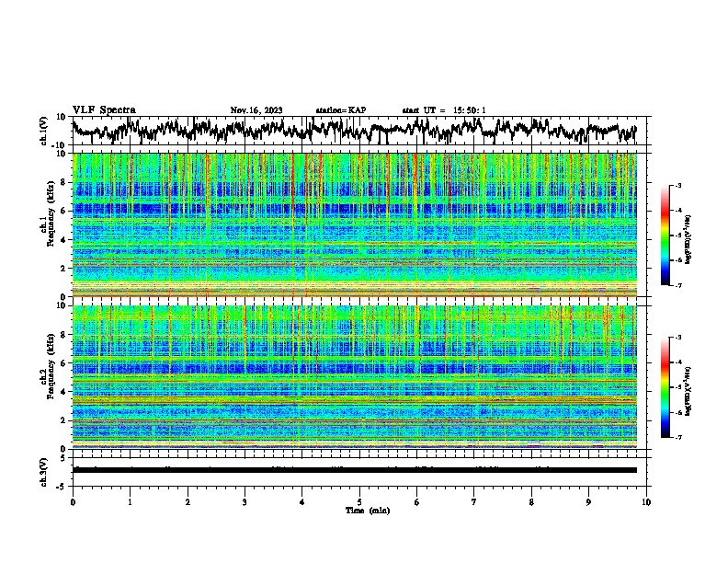Click the time axis tick label "7"
This screenshot has height=563, width=728.
pyautogui.click(x=474, y=502)
